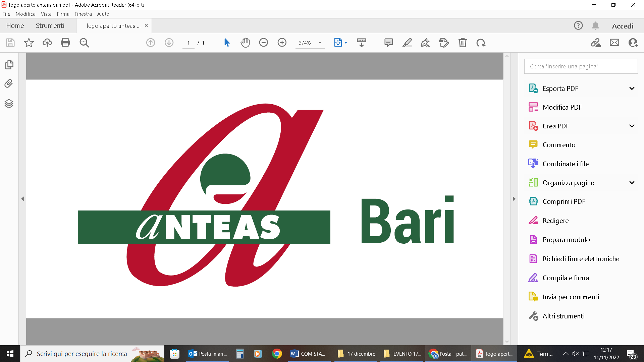Select the highlighter text tool
This screenshot has height=362, width=644.
click(x=407, y=43)
